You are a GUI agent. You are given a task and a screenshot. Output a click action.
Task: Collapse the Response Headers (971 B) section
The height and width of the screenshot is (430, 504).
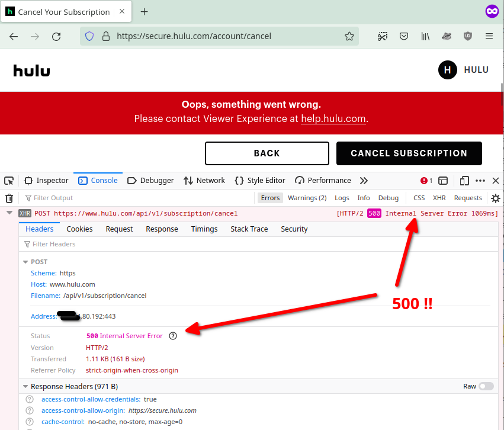tap(25, 385)
